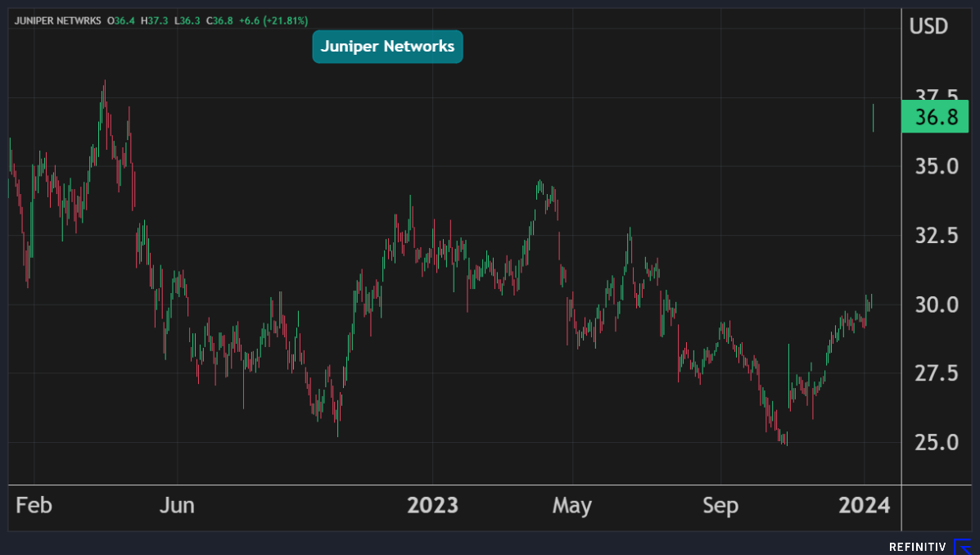
Task: Click the green 36.8 current price tag
Action: coord(934,117)
